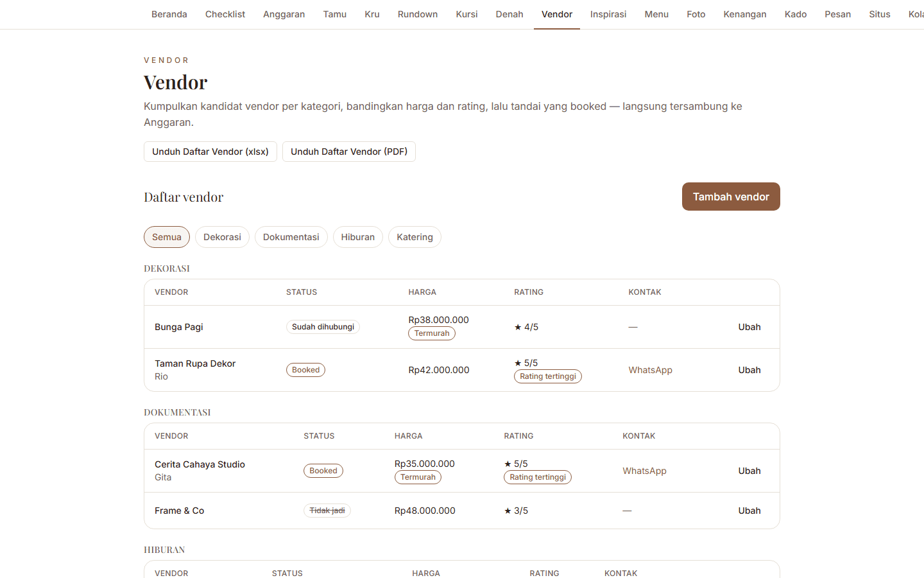
Task: Select the Semua filter chip
Action: (x=167, y=237)
